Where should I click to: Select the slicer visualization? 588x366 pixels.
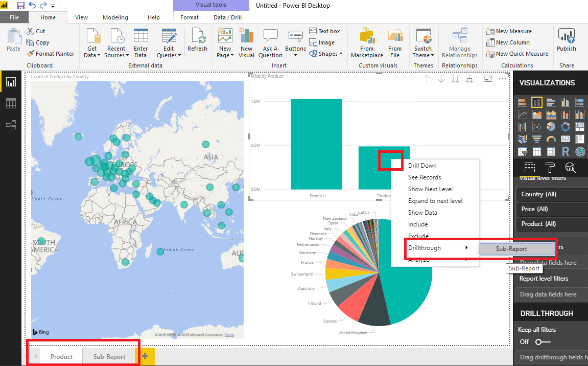(x=523, y=152)
